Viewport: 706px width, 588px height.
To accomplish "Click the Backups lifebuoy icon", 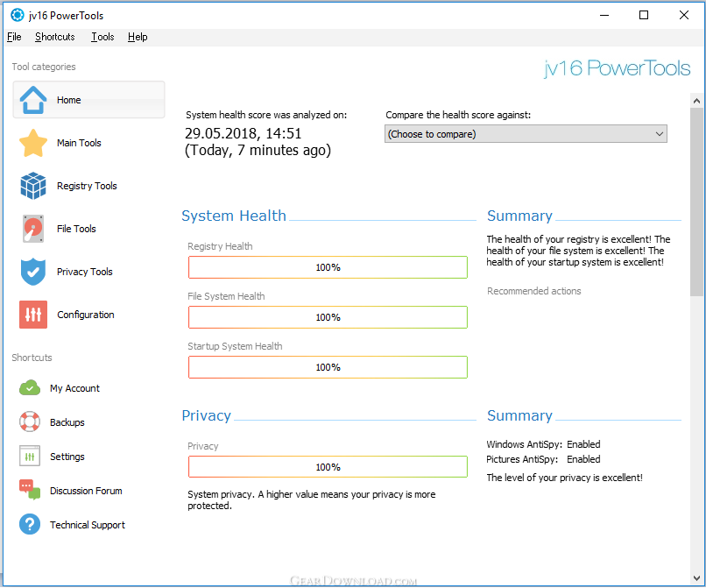I will 30,422.
